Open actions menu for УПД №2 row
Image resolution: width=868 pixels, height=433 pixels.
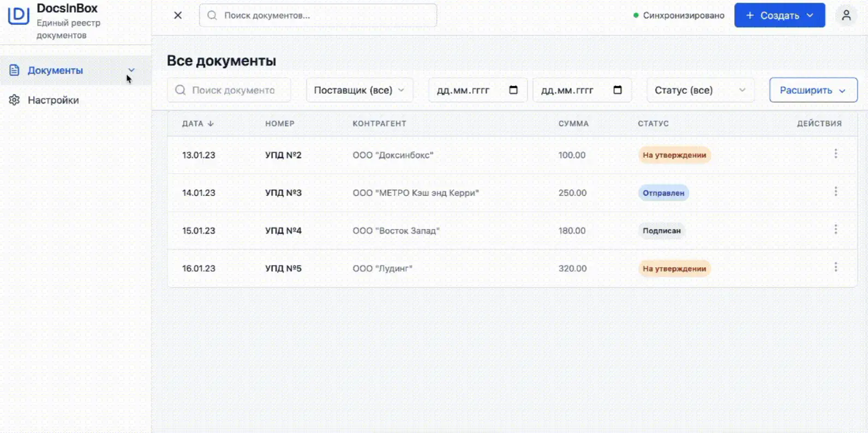click(x=835, y=154)
